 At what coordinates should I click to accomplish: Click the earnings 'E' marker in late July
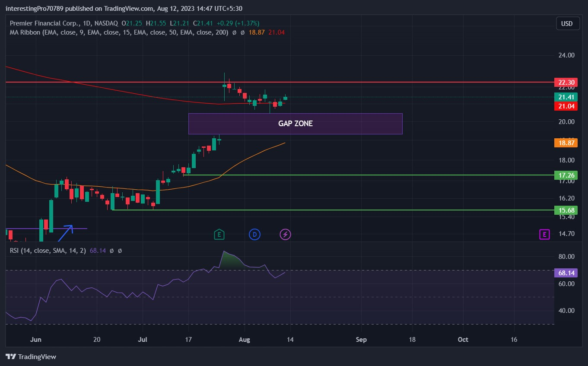[219, 234]
